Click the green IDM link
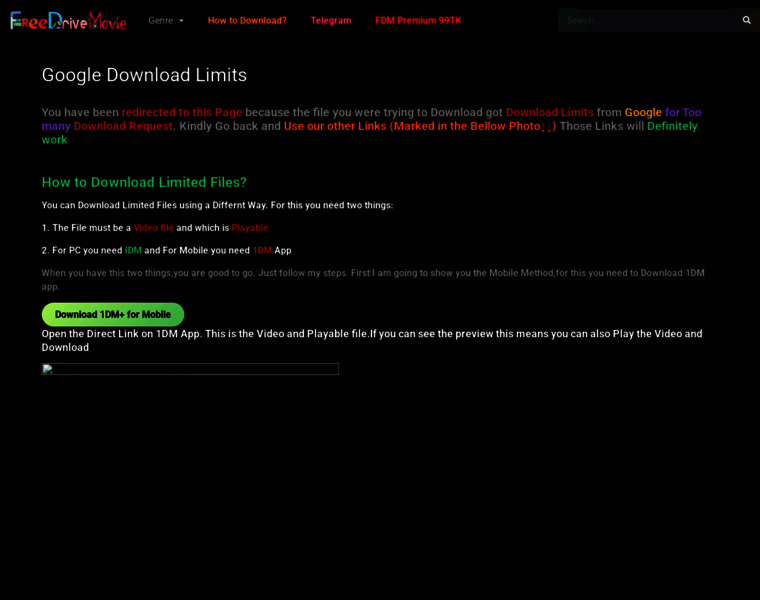The image size is (760, 600). point(133,251)
